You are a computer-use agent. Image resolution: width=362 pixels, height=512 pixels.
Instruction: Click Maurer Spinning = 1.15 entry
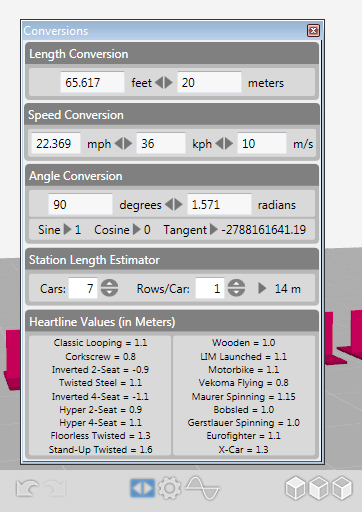(244, 396)
